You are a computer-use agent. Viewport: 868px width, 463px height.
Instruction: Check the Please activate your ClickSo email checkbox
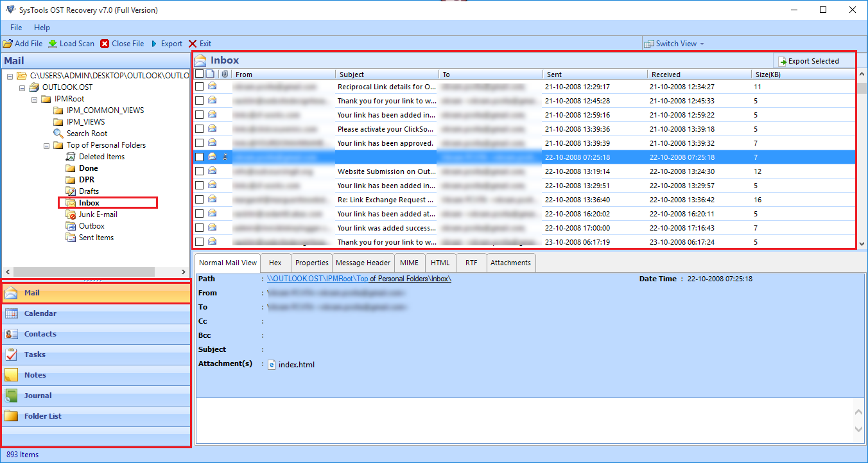[200, 128]
